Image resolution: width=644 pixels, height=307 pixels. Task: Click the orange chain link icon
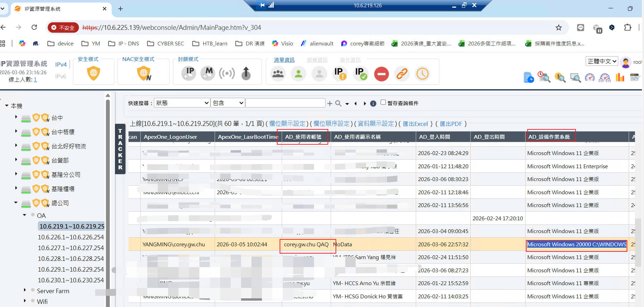point(402,74)
